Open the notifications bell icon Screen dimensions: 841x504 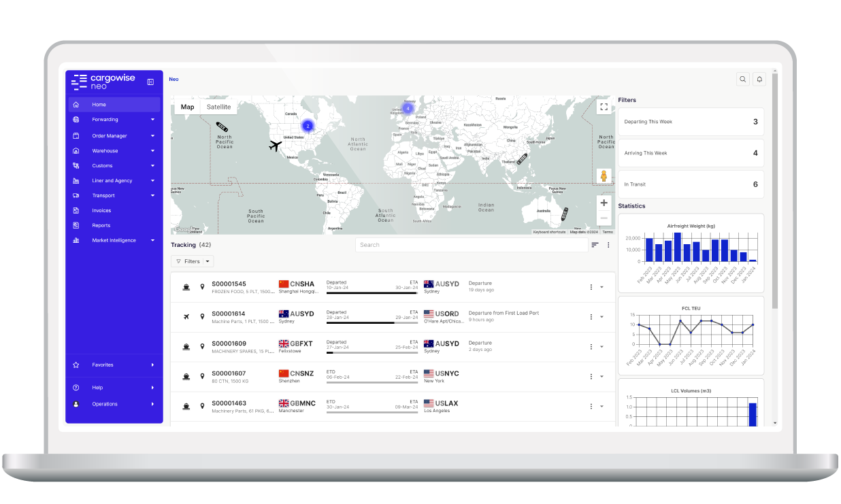(759, 79)
